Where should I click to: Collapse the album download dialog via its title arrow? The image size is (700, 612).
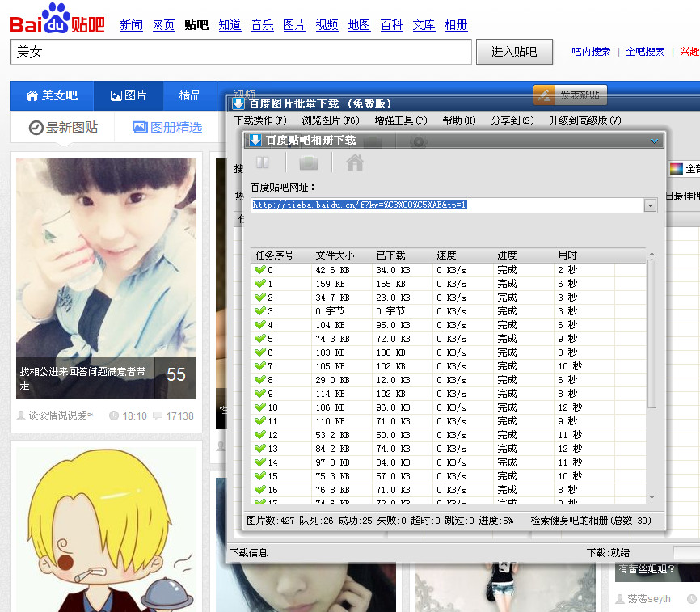click(x=654, y=141)
